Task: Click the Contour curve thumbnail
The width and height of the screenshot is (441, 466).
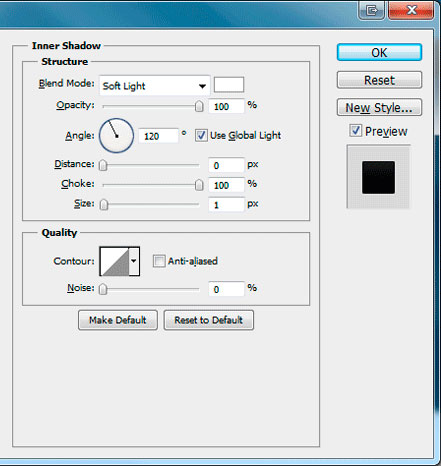Action: [114, 261]
